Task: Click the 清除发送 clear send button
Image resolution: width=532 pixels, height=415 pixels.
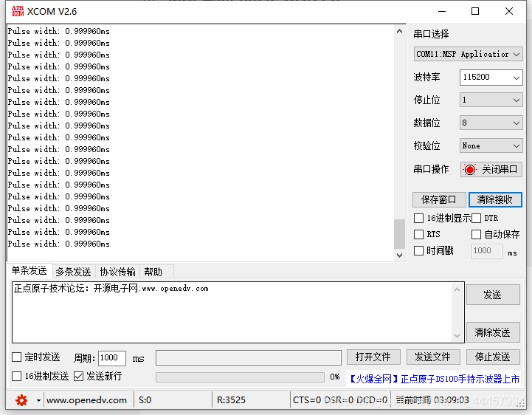Action: (493, 332)
